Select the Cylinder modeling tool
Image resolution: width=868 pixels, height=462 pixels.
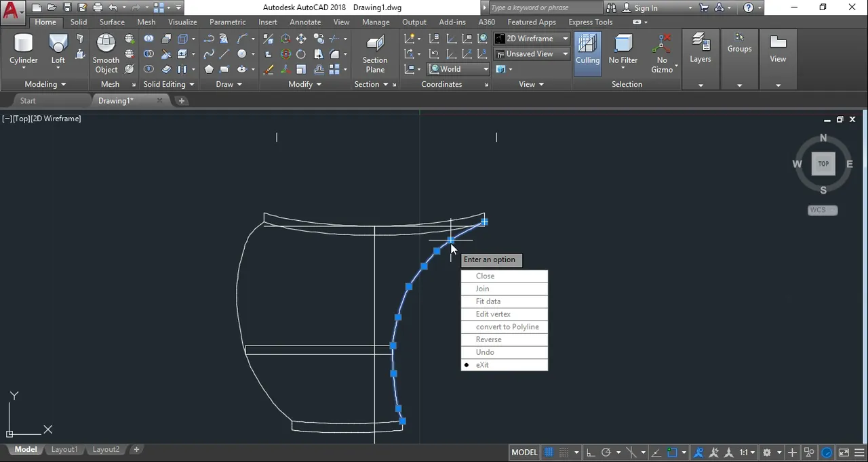tap(24, 50)
